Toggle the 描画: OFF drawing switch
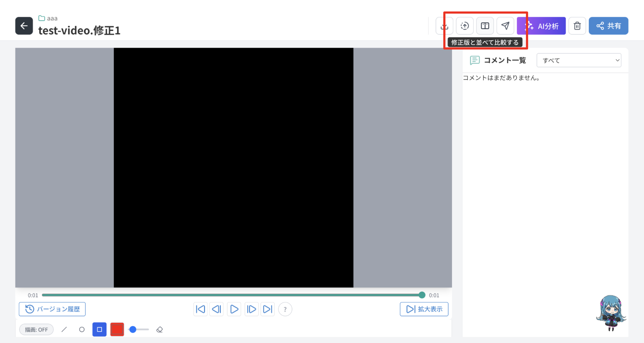The width and height of the screenshot is (644, 343). [36, 330]
